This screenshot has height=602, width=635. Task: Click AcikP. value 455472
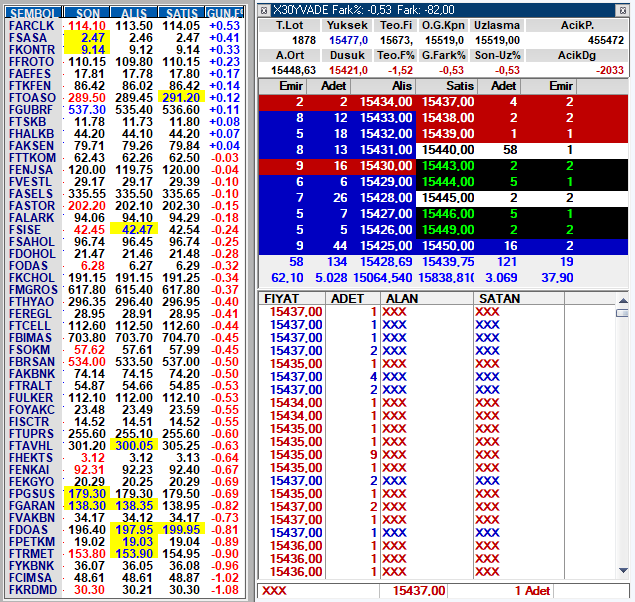(606, 40)
